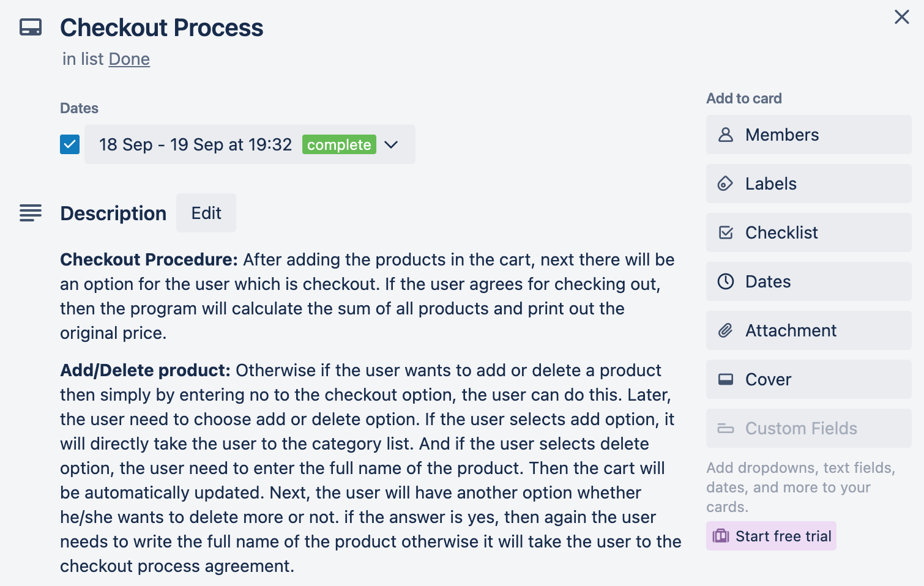
Task: Click the Checklist checkmark icon
Action: 726,232
